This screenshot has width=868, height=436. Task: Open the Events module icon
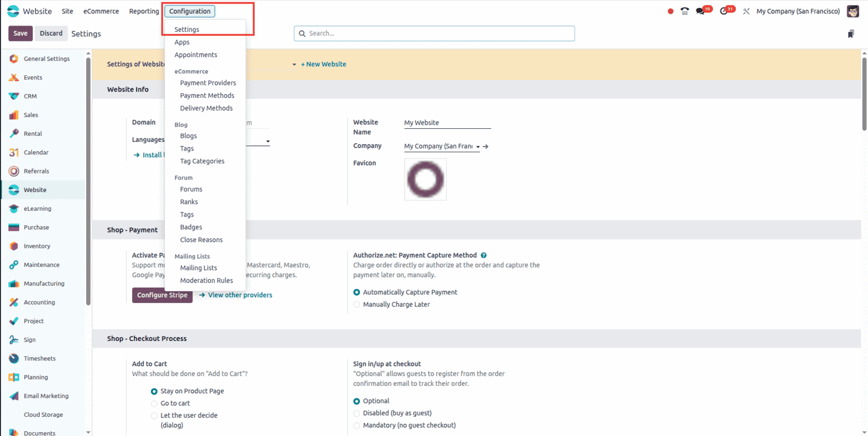click(x=14, y=78)
